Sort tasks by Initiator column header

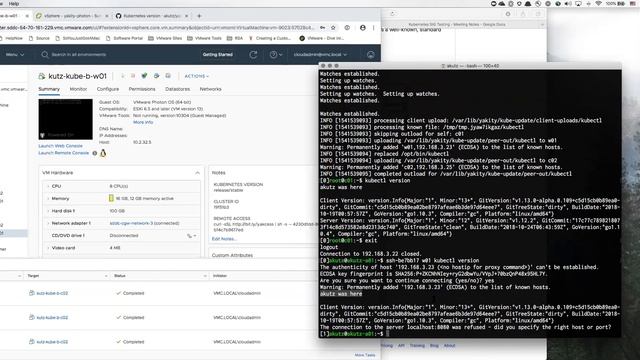click(220, 276)
